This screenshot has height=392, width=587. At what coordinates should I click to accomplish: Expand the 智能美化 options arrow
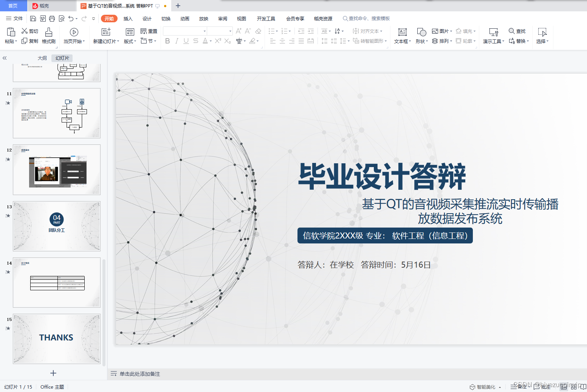pyautogui.click(x=500, y=387)
